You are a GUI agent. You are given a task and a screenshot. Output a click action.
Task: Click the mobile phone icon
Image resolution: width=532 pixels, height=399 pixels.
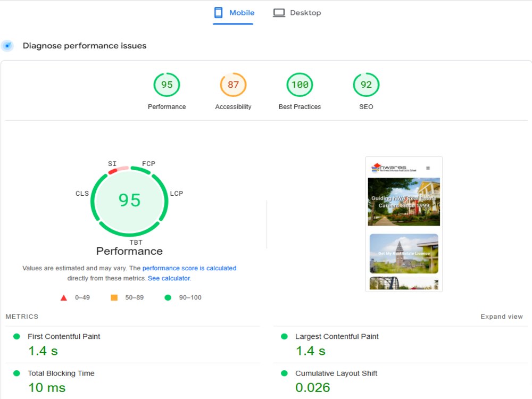[x=218, y=13]
